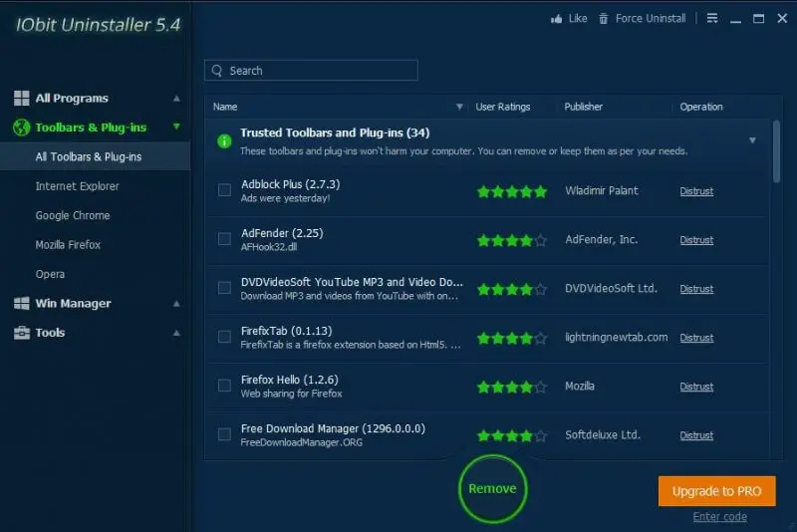The height and width of the screenshot is (532, 797).
Task: Check the FirefixTab checkbox
Action: pyautogui.click(x=224, y=337)
